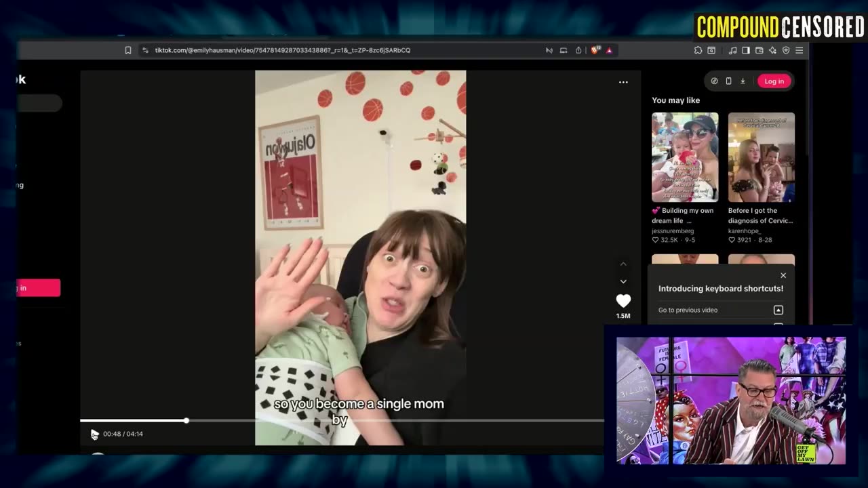
Task: Click the 1.5M like count
Action: tap(623, 316)
